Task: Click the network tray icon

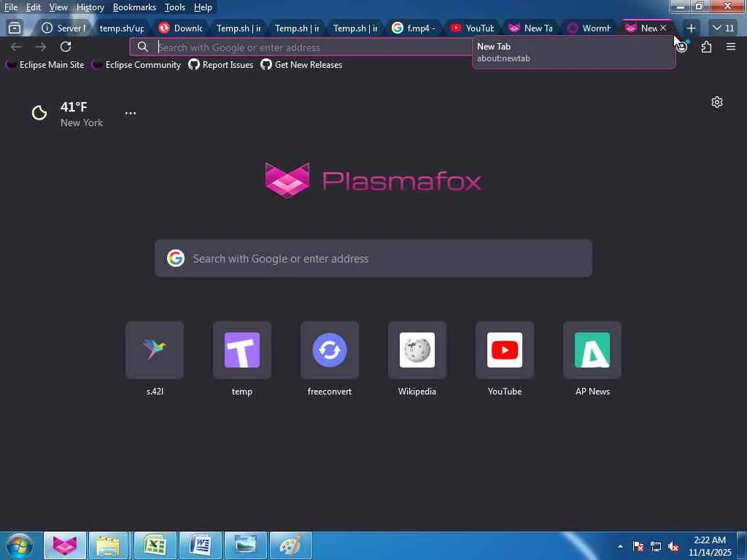Action: point(656,547)
